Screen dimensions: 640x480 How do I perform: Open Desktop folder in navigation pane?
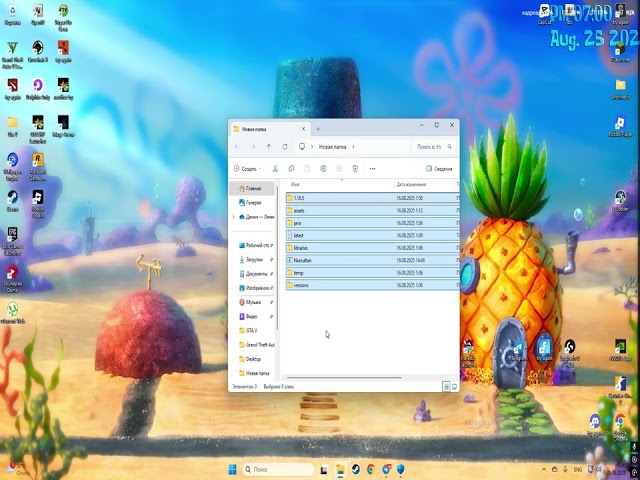250,359
